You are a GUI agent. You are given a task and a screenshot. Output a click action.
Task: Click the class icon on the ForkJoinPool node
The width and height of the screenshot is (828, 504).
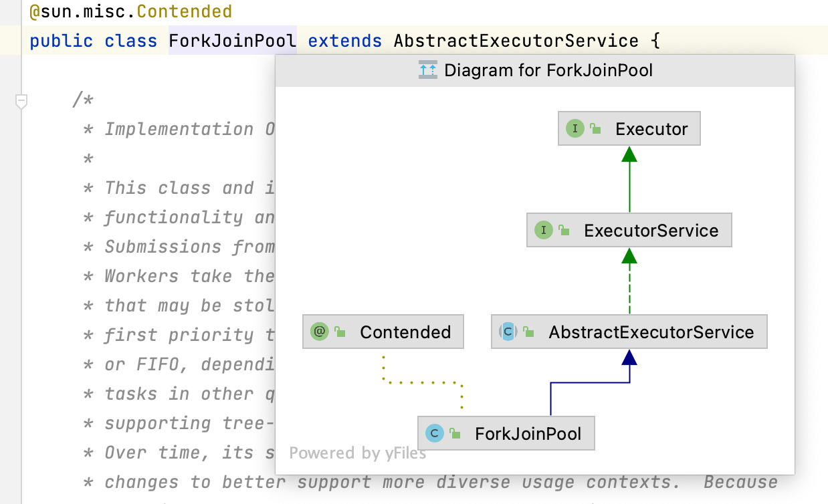pos(435,433)
